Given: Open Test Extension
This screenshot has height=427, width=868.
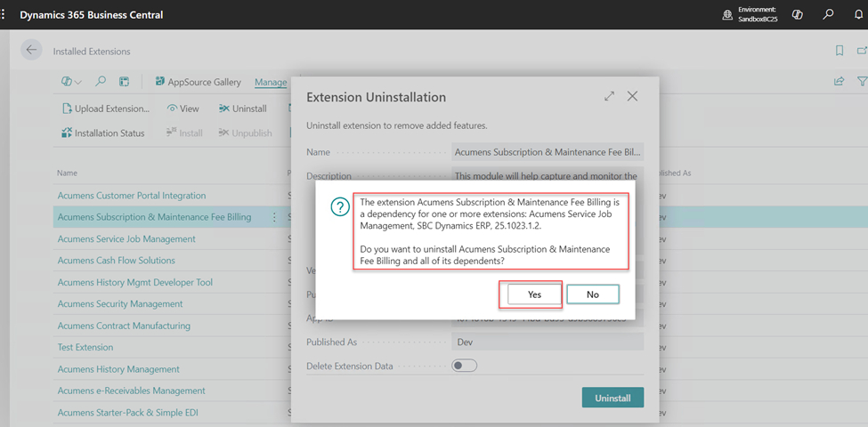Looking at the screenshot, I should pyautogui.click(x=85, y=347).
